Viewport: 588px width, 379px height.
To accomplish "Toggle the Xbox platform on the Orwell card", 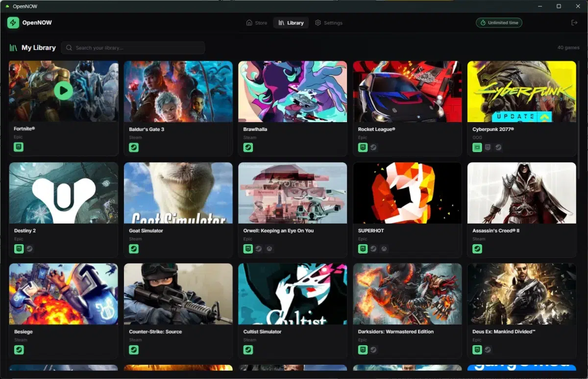I will pyautogui.click(x=270, y=249).
